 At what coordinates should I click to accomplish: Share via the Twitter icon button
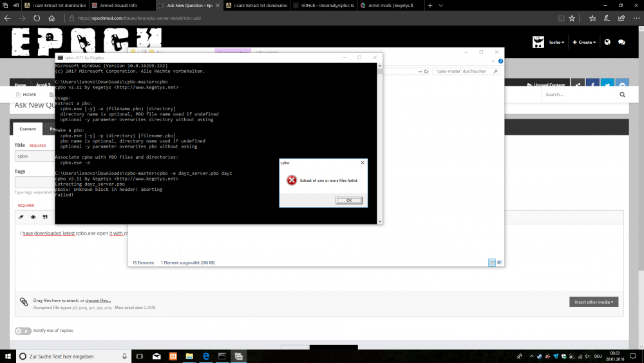(x=607, y=84)
